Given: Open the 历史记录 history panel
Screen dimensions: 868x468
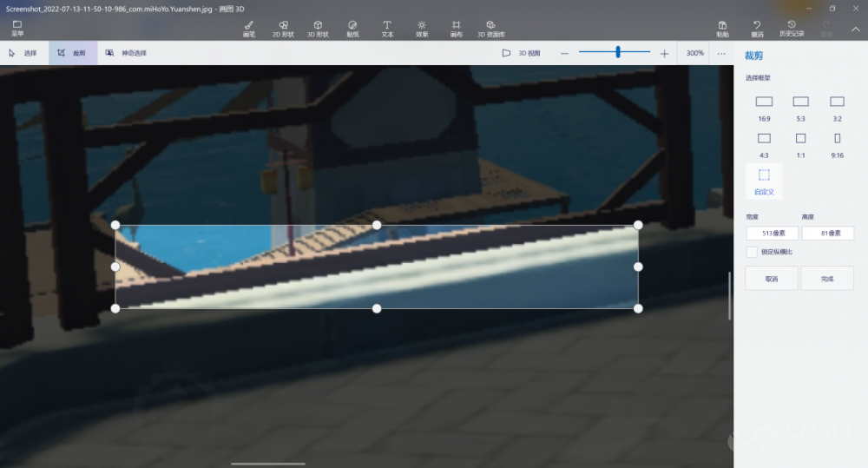Looking at the screenshot, I should [x=792, y=29].
